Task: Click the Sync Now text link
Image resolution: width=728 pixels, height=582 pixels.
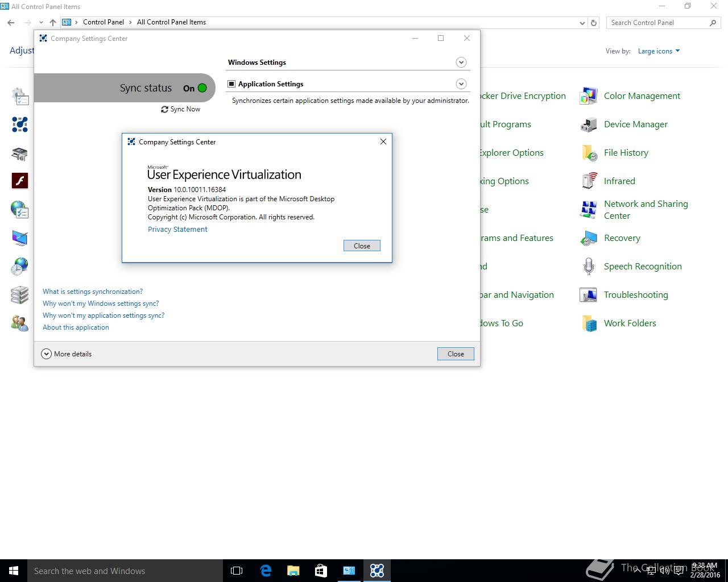Action: [185, 109]
